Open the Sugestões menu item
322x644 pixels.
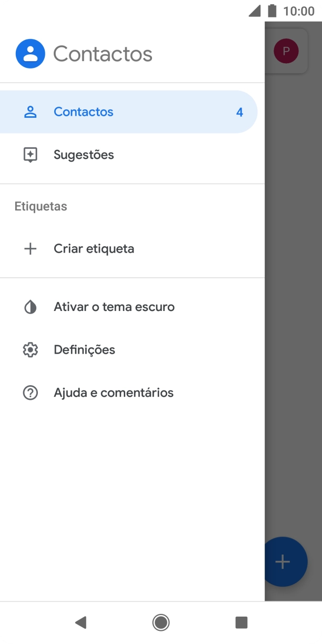point(83,154)
